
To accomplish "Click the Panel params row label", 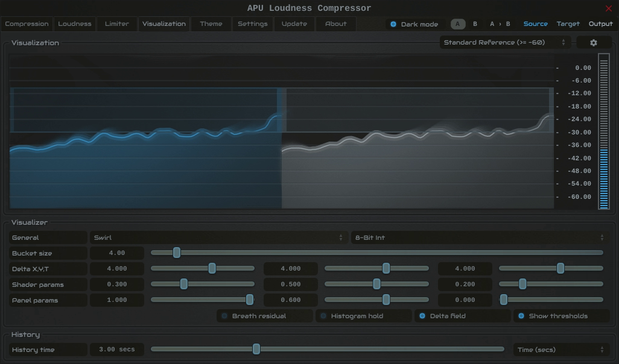I will (48, 300).
